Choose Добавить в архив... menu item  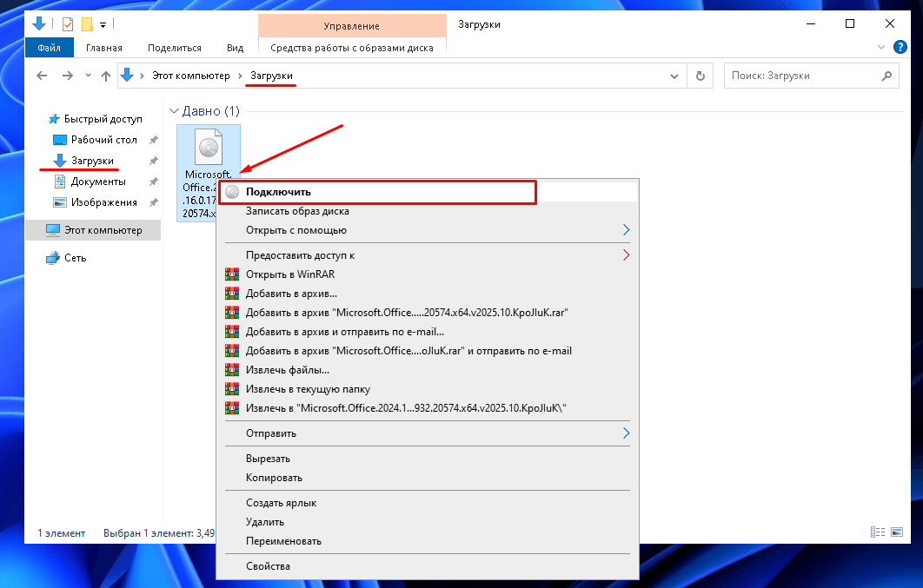428,294
